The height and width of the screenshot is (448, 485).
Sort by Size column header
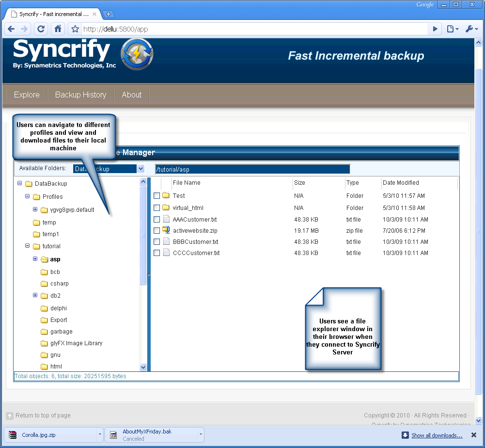299,183
